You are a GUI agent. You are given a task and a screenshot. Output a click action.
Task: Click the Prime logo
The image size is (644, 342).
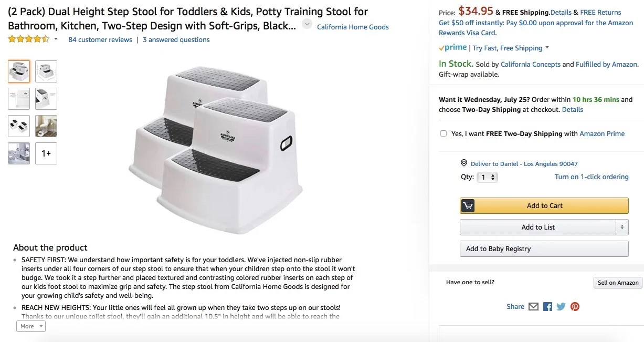(x=453, y=48)
